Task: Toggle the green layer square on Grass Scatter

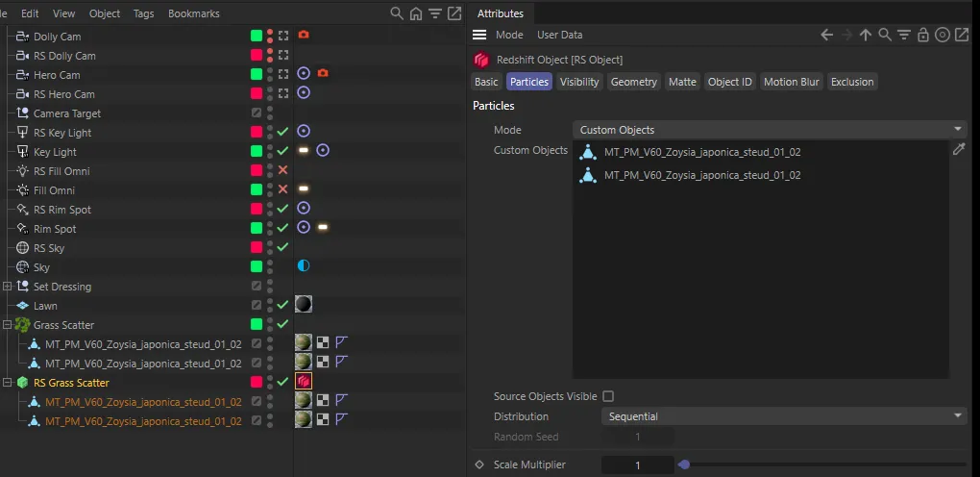Action: [257, 324]
